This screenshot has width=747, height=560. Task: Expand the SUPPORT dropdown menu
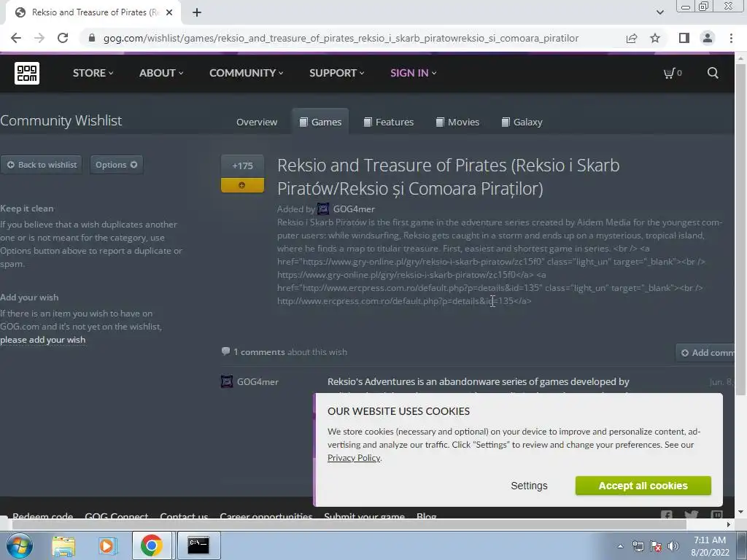click(x=337, y=73)
